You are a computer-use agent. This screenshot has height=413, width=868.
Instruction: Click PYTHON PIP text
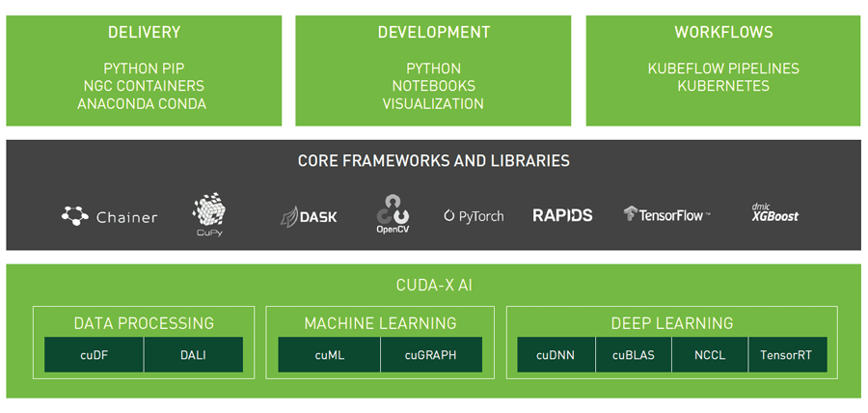144,69
